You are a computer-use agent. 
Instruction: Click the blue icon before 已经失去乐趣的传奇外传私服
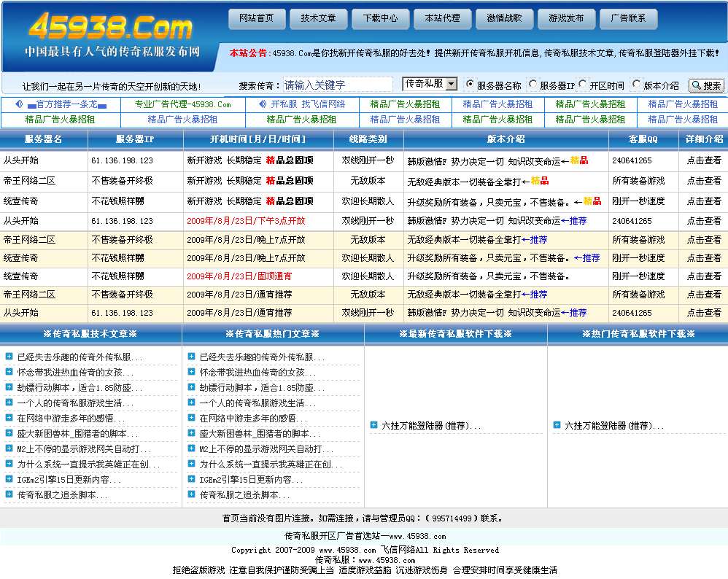(x=8, y=357)
